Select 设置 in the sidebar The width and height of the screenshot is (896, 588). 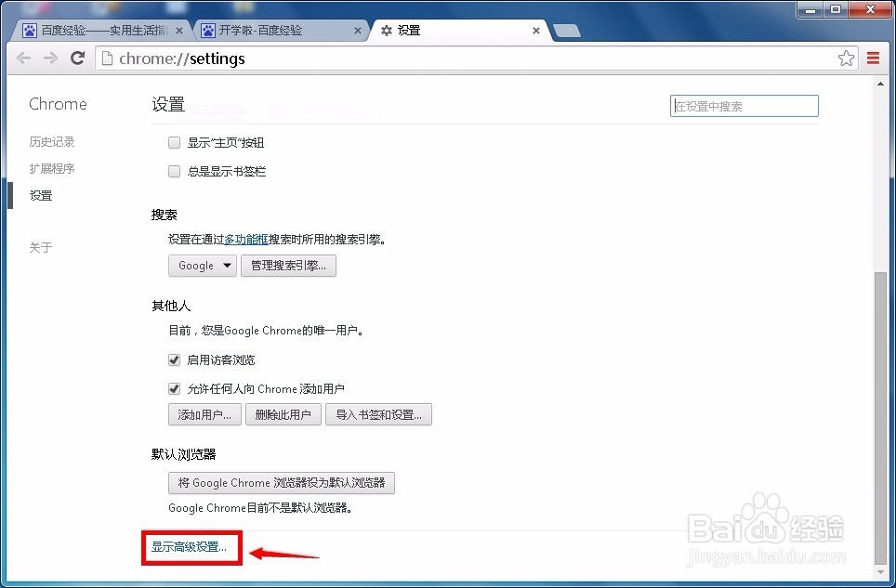(x=41, y=195)
